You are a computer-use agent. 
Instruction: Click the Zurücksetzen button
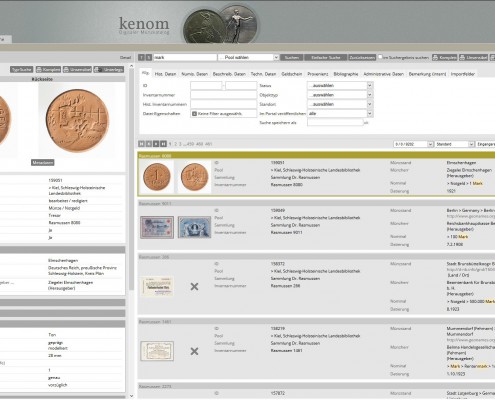362,57
